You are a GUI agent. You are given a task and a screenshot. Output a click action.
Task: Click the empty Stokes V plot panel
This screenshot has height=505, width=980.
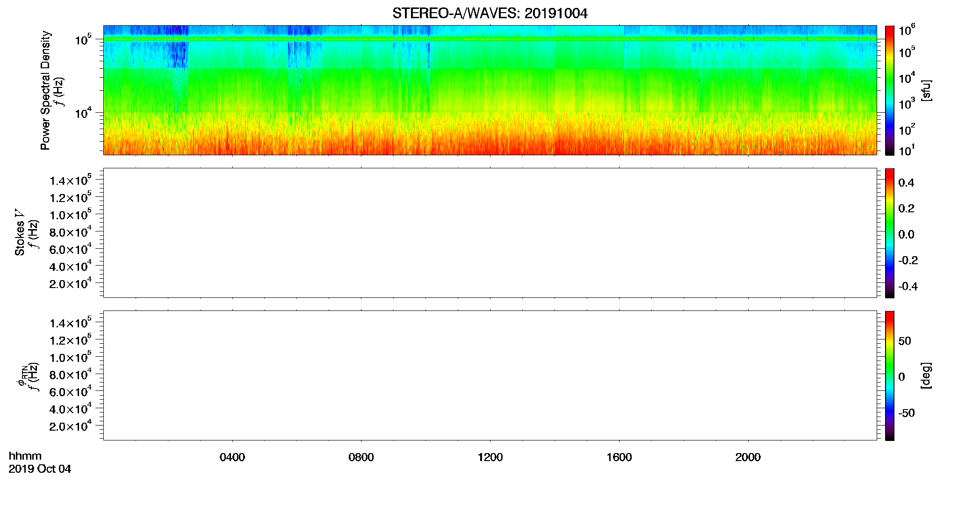[490, 232]
